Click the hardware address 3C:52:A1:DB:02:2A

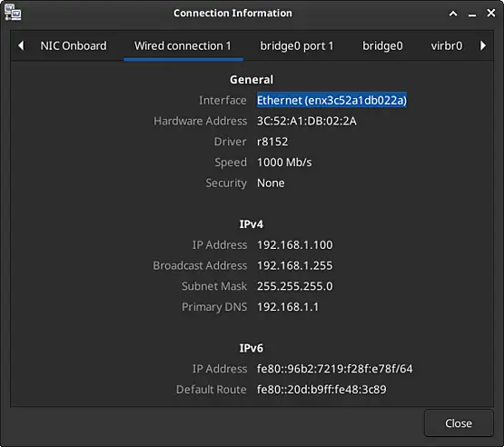(307, 121)
